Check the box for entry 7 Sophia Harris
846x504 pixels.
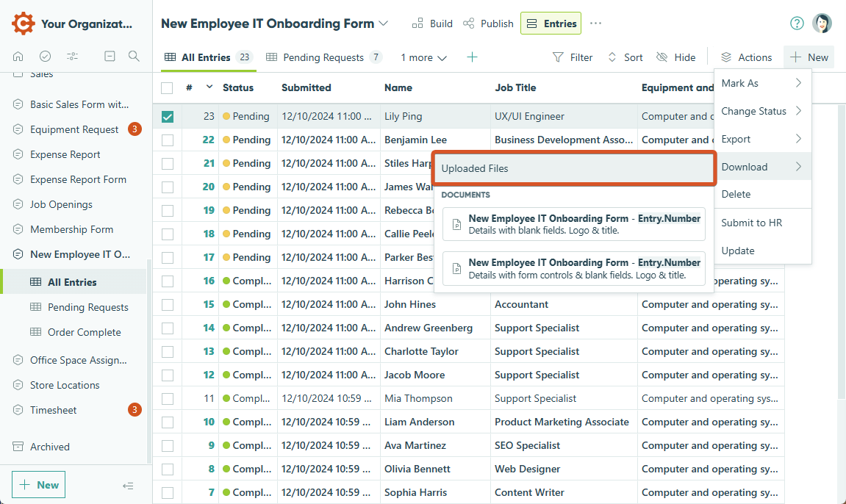(x=168, y=493)
